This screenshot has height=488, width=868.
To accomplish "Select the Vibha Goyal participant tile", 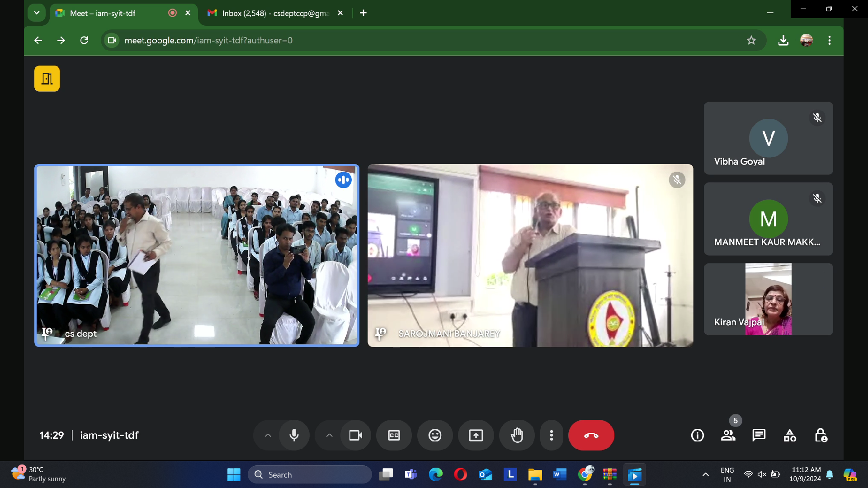I will point(768,138).
